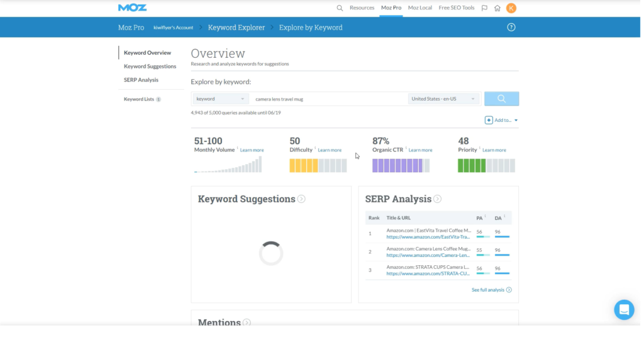Open the amazon.com/EastVita-Tra URL link
The image size is (644, 340).
[428, 237]
